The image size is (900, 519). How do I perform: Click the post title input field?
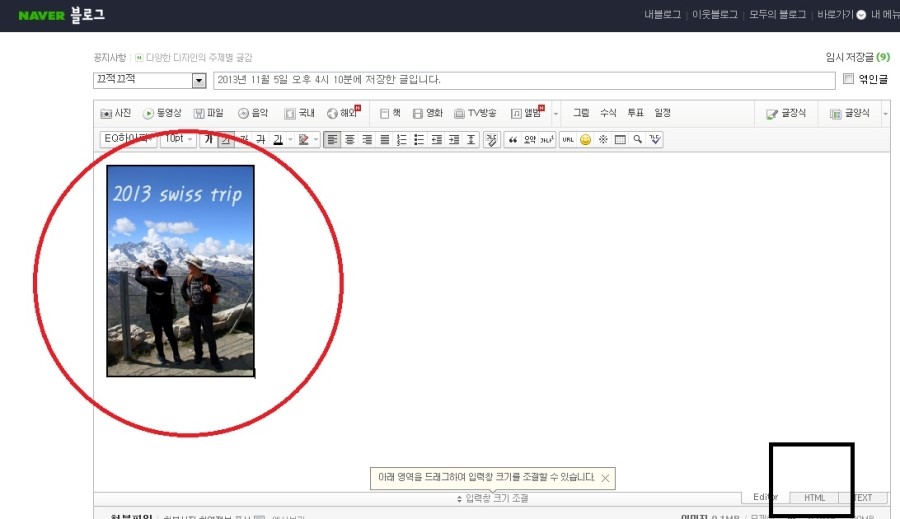(524, 80)
